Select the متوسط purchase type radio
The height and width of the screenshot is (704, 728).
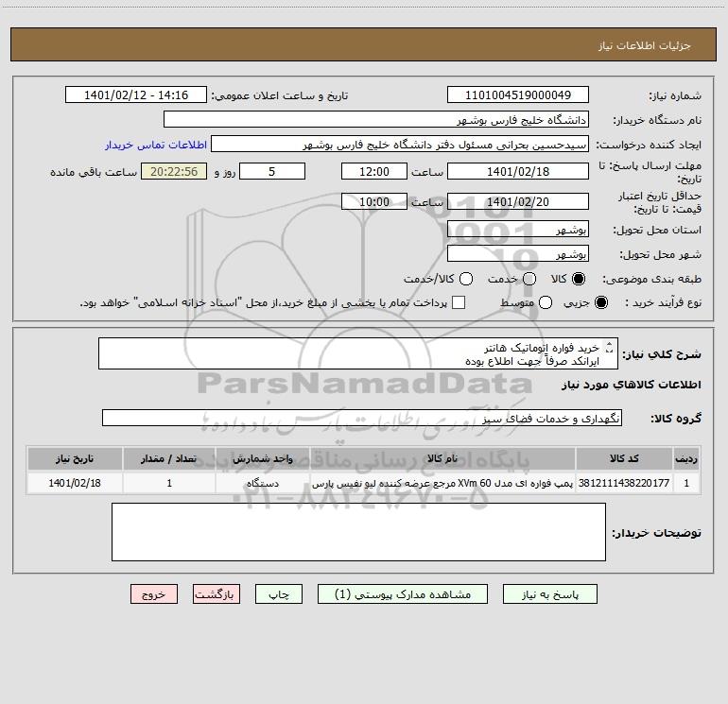click(546, 302)
